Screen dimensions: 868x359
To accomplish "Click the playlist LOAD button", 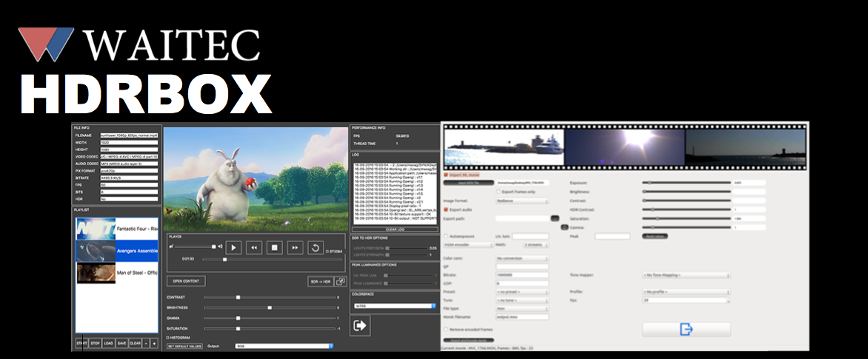I will pos(108,343).
